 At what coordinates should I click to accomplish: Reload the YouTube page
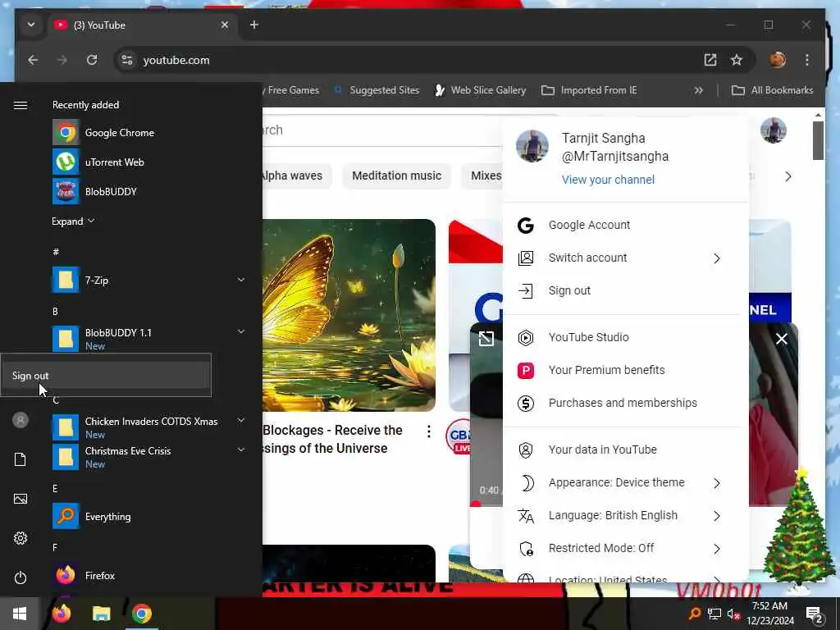coord(92,60)
